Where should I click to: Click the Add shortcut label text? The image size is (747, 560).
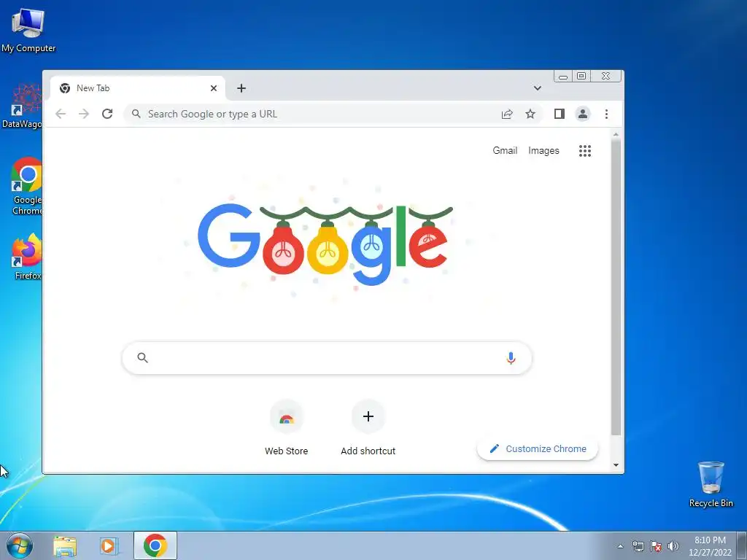click(368, 451)
